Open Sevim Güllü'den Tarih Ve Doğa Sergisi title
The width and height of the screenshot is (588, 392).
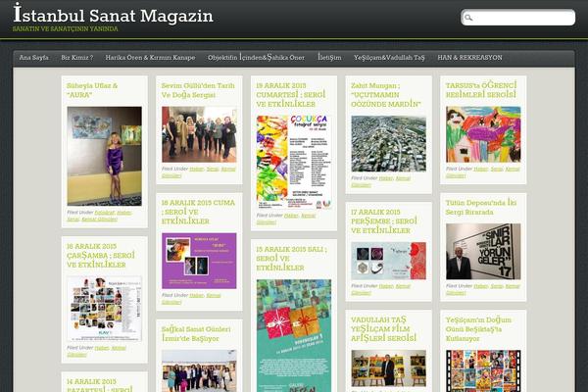pyautogui.click(x=198, y=90)
